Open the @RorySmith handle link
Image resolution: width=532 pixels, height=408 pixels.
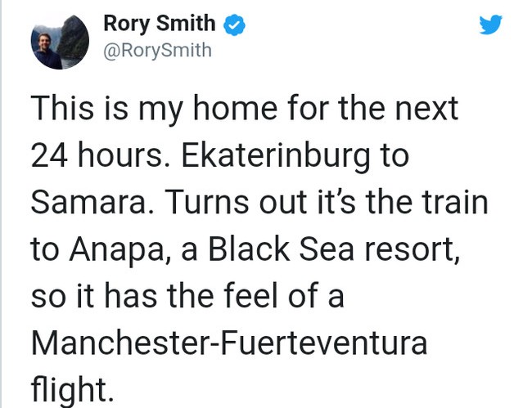click(x=157, y=51)
